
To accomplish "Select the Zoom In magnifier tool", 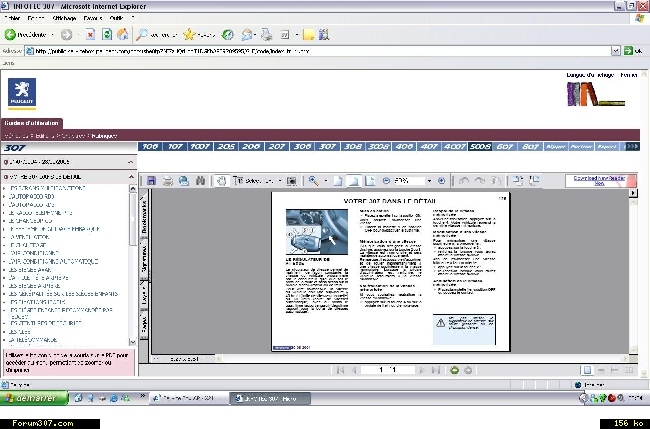I will coord(314,181).
